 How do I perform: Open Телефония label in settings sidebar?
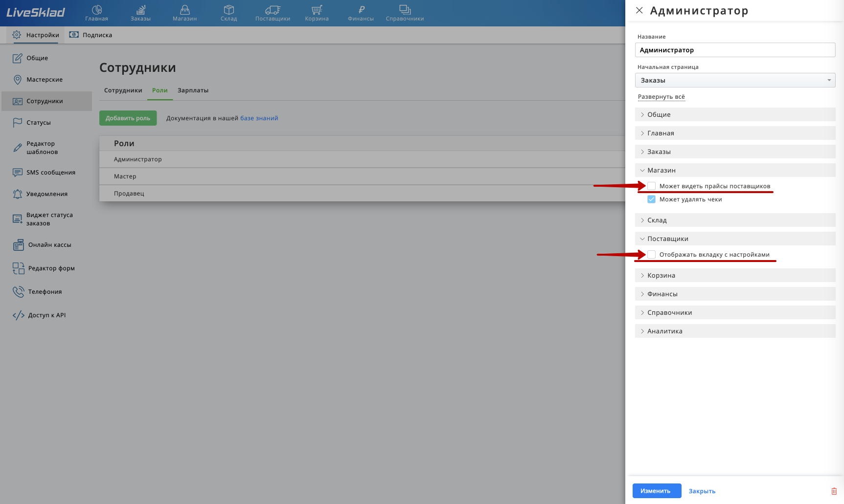tap(45, 292)
